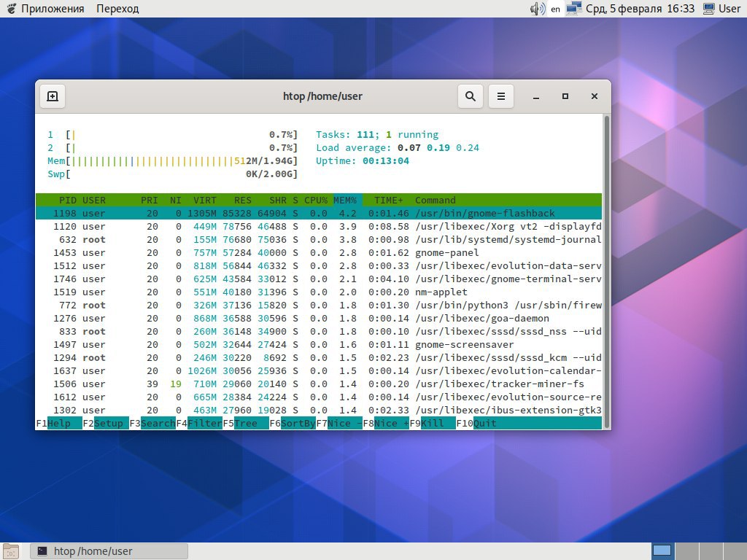Sort by the CPU% column header

(316, 200)
